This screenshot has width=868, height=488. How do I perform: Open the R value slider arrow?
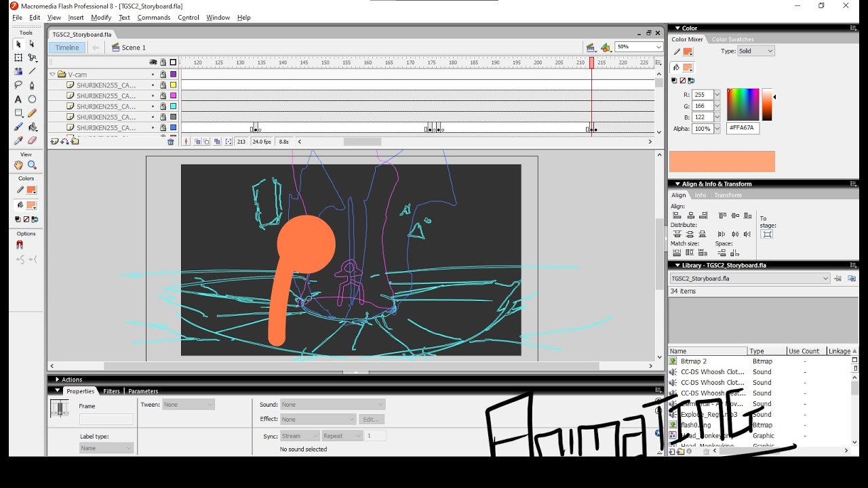(x=717, y=95)
